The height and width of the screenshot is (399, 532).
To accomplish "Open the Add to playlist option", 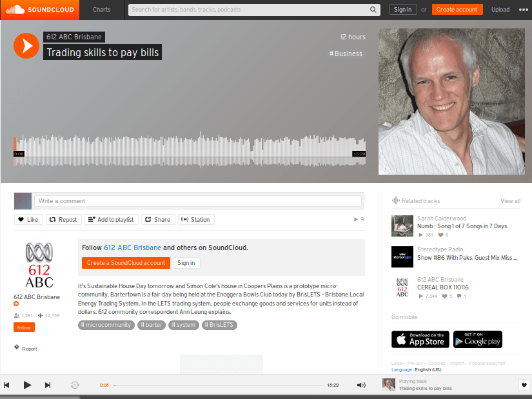I will coord(112,220).
